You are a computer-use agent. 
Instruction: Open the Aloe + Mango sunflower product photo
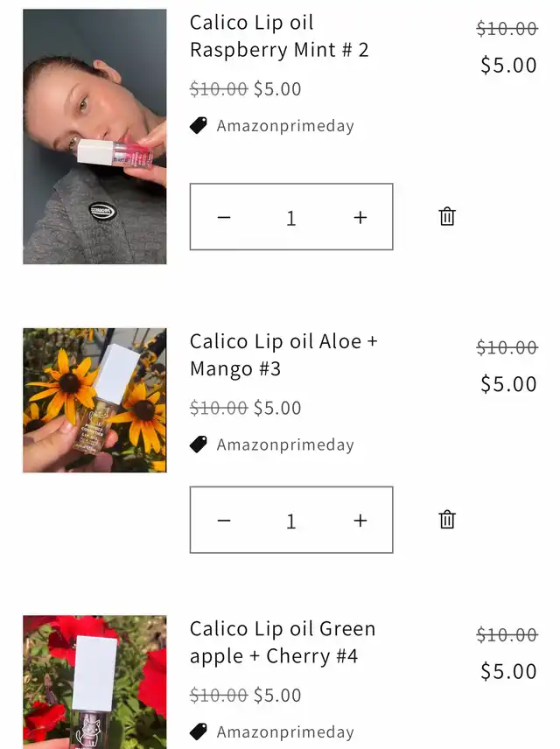tap(94, 400)
